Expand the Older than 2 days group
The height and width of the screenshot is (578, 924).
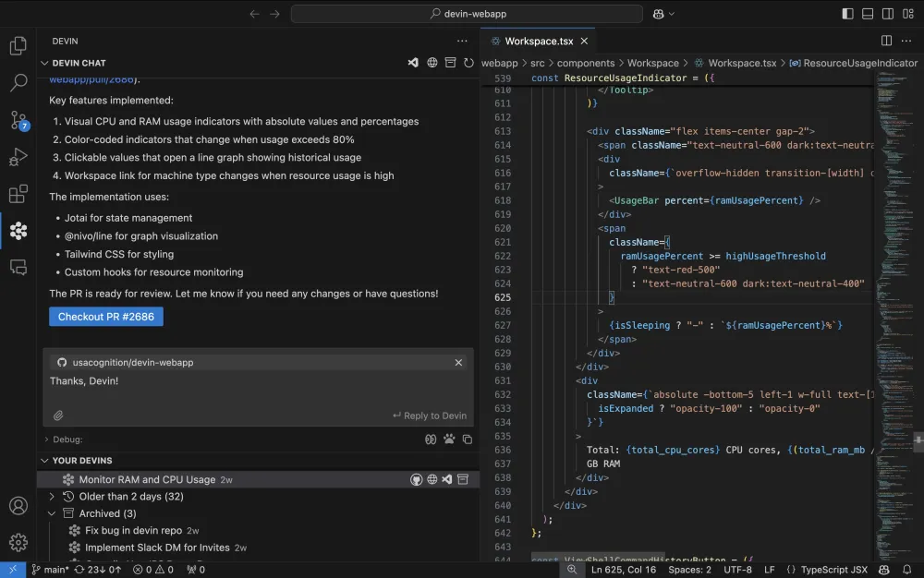(x=53, y=497)
